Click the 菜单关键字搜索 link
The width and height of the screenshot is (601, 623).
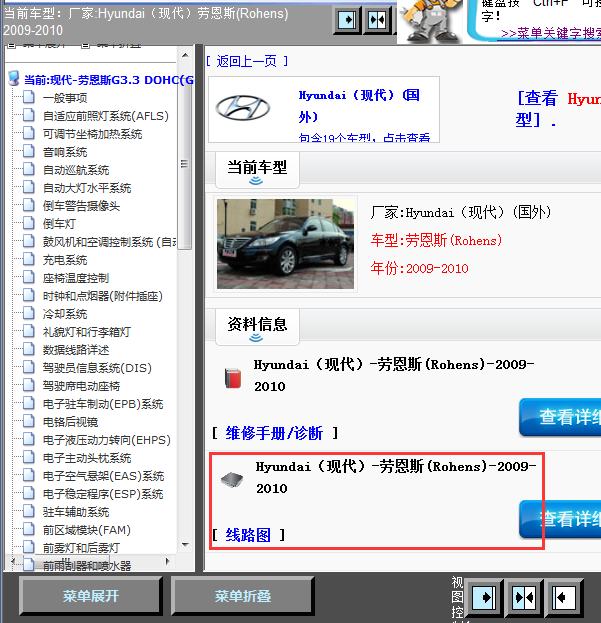pos(551,33)
